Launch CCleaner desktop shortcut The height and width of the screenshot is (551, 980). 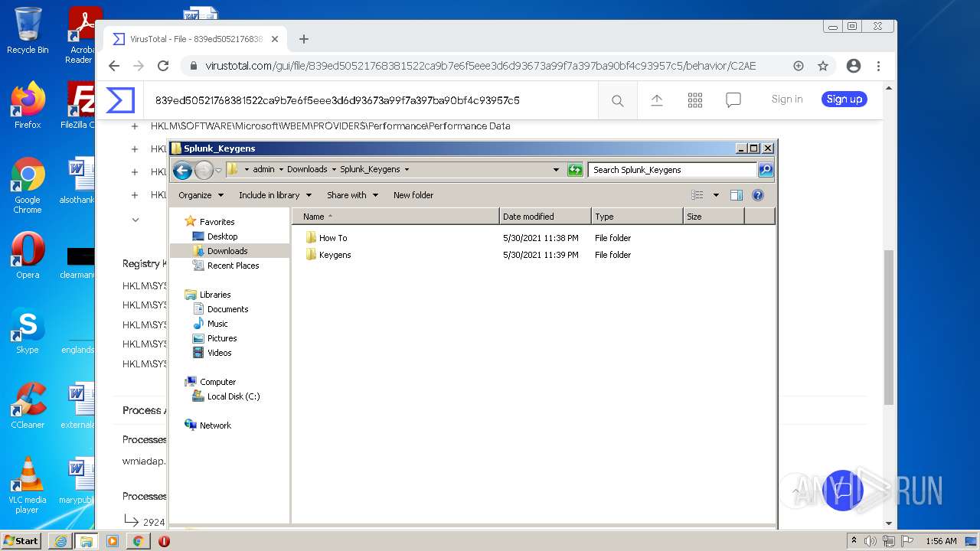[28, 406]
